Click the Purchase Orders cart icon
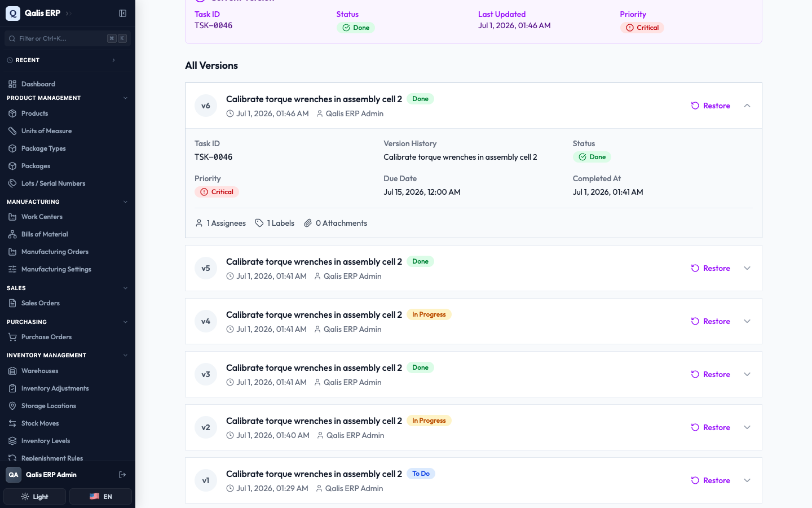 tap(12, 337)
